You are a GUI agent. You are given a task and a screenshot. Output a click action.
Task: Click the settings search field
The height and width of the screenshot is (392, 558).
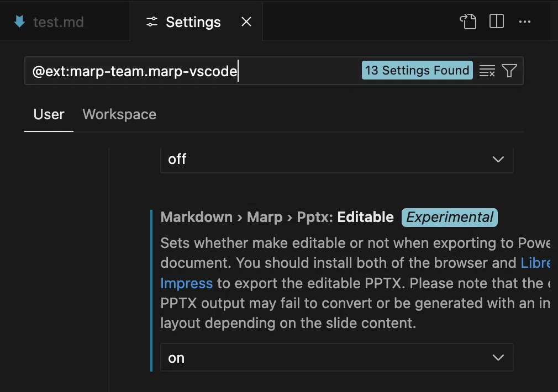273,71
